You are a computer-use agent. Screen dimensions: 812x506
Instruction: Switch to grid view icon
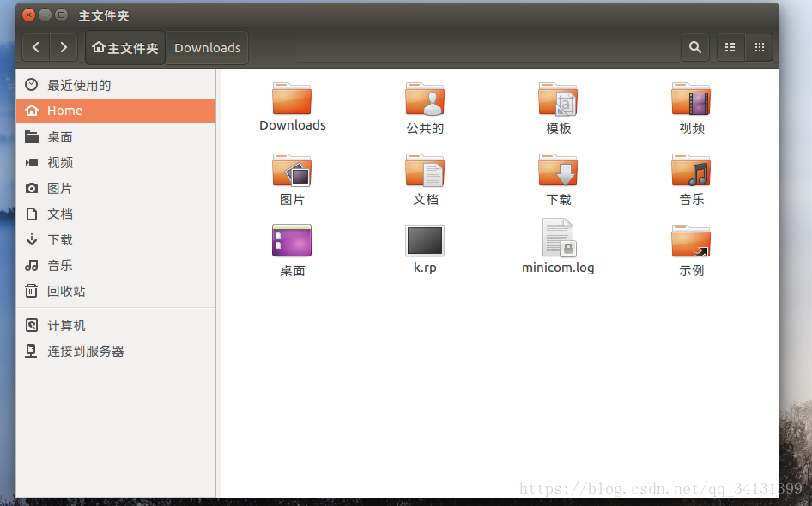pyautogui.click(x=759, y=48)
